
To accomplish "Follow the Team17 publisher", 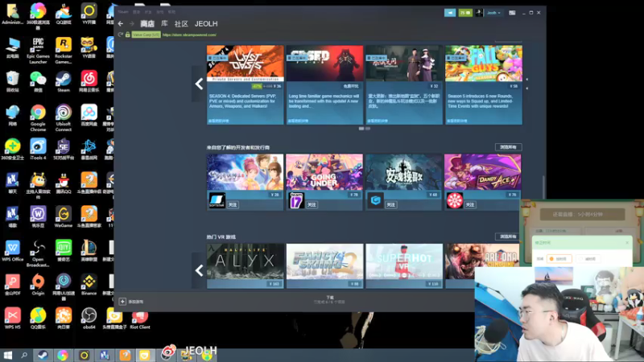I will point(312,204).
